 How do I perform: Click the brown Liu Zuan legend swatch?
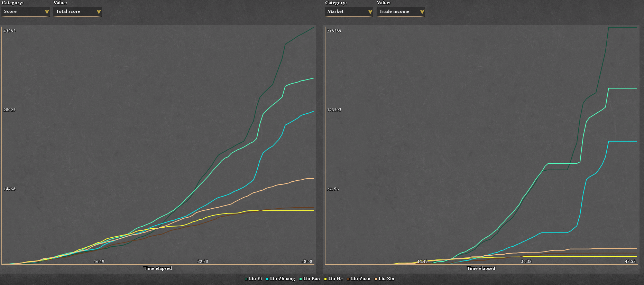[x=348, y=279]
